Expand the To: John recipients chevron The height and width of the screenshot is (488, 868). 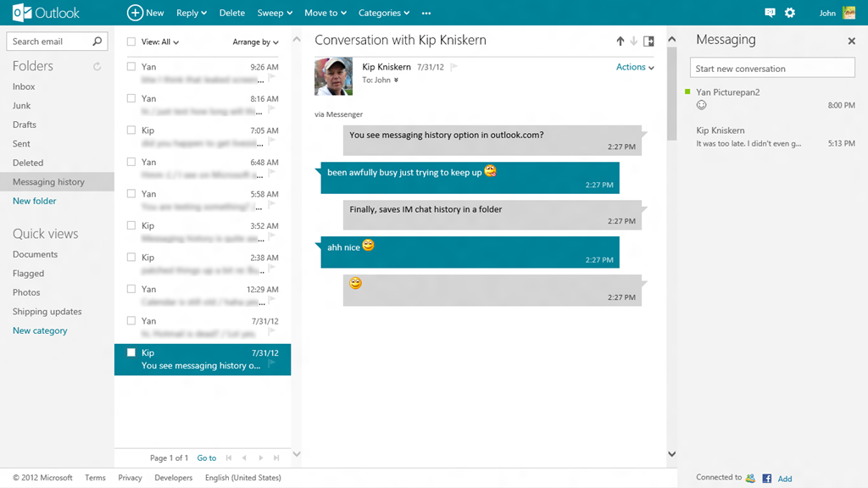(x=396, y=80)
